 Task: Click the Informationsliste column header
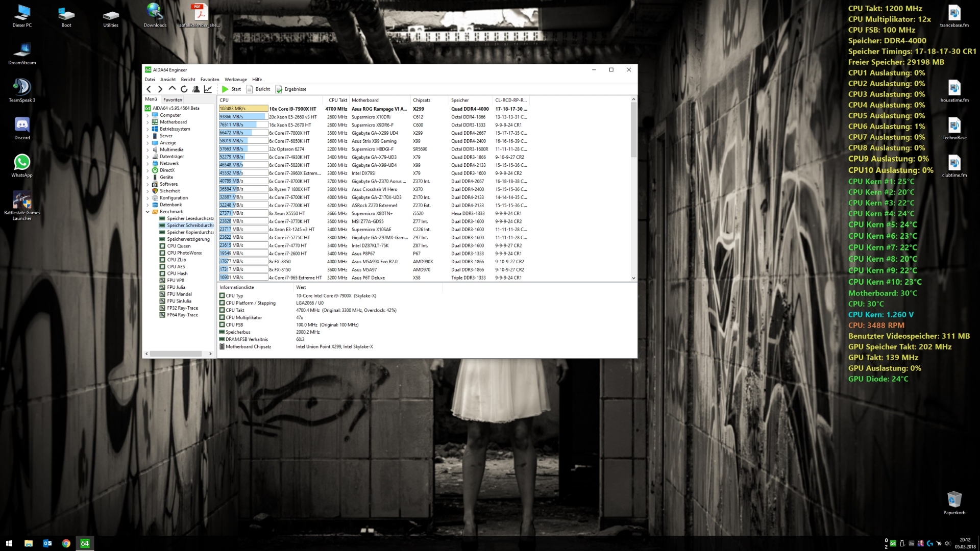(x=256, y=287)
